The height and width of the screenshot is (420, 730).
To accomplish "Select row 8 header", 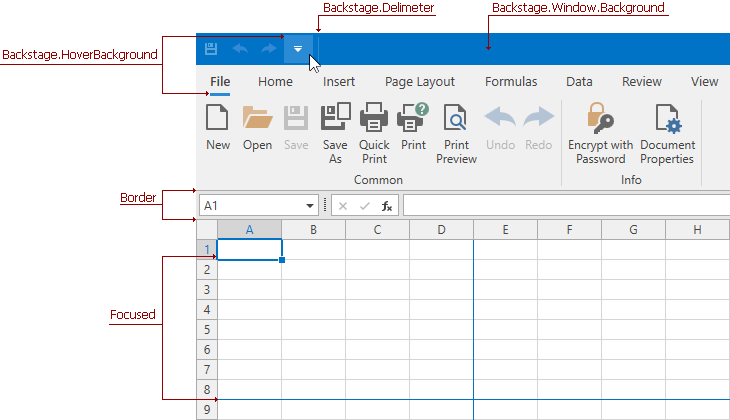I will pyautogui.click(x=207, y=389).
